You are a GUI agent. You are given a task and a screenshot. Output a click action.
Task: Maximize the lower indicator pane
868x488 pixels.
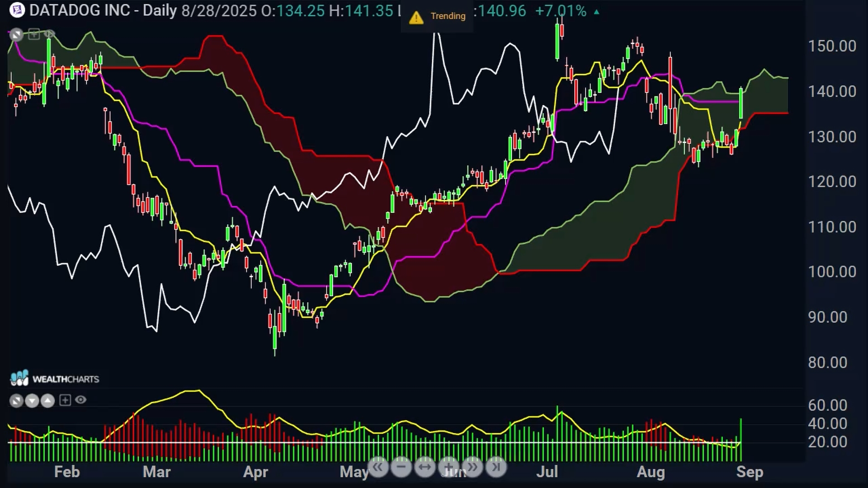(x=16, y=400)
